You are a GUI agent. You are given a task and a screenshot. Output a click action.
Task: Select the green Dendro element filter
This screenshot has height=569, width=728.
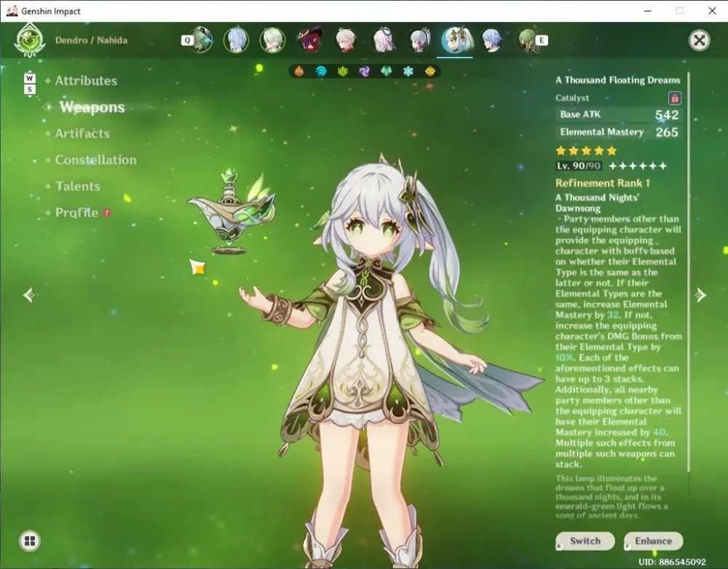(343, 71)
